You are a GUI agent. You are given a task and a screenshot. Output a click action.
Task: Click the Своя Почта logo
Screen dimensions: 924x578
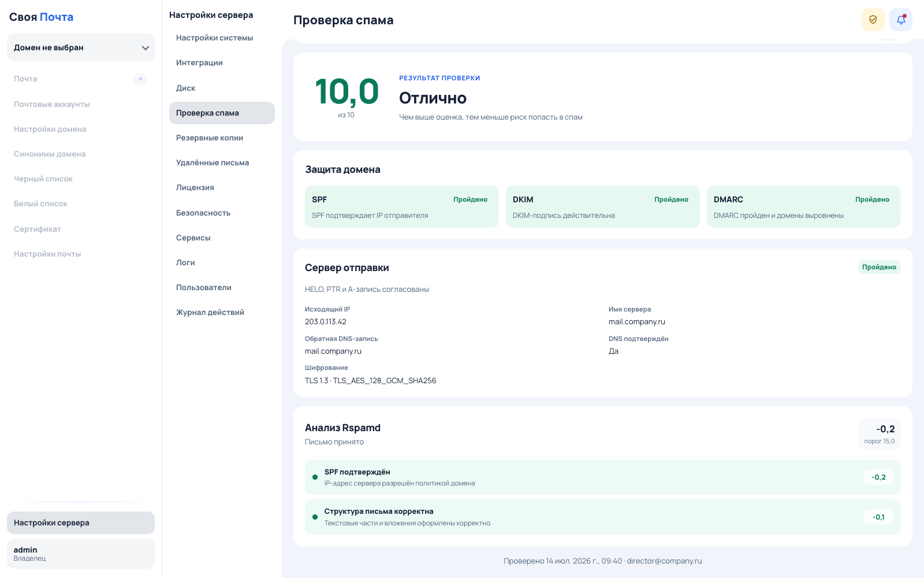coord(41,17)
